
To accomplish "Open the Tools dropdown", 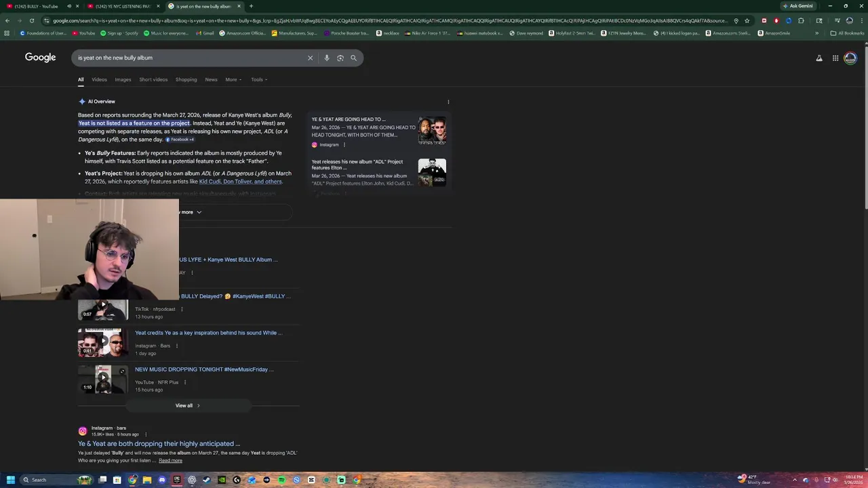I will pos(259,79).
